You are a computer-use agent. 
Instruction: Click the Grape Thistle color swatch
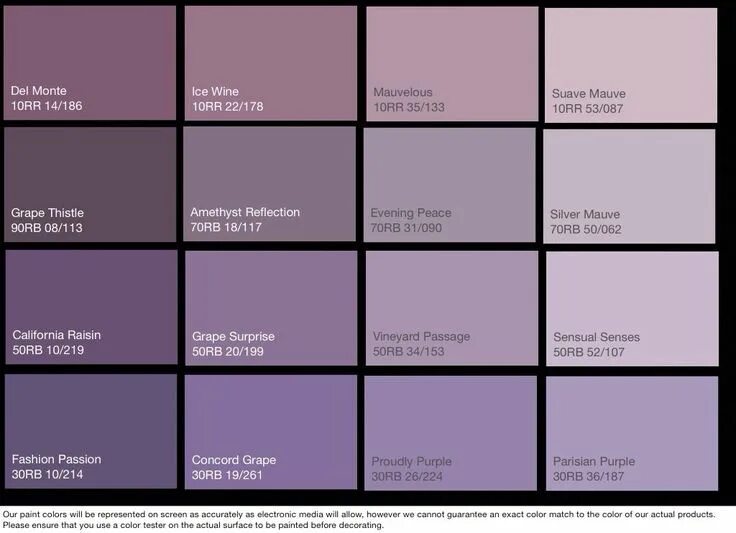[90, 184]
